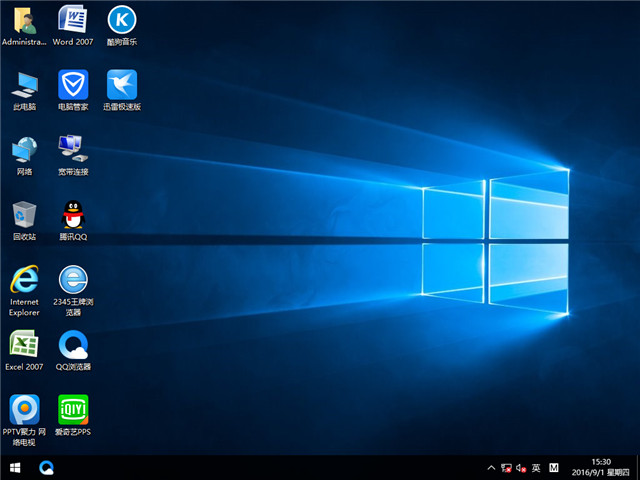
Task: Launch the Kugou Music (酷狗音乐) icon
Action: click(121, 21)
